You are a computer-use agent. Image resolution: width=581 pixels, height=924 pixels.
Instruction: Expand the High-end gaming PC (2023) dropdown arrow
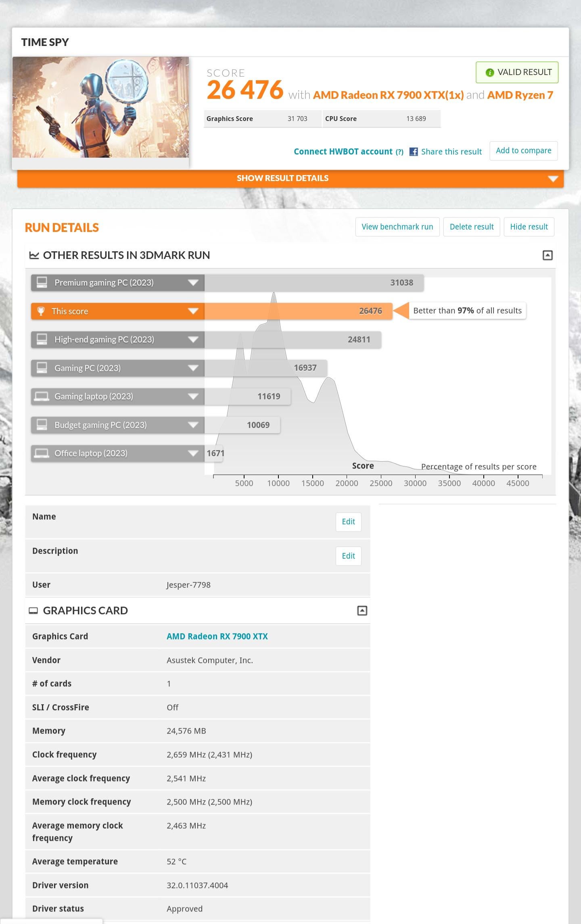[193, 340]
